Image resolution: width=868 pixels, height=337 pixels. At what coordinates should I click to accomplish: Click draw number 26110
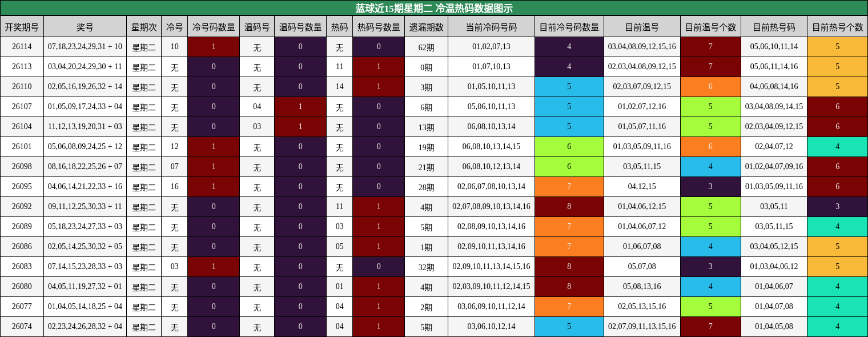(x=22, y=87)
